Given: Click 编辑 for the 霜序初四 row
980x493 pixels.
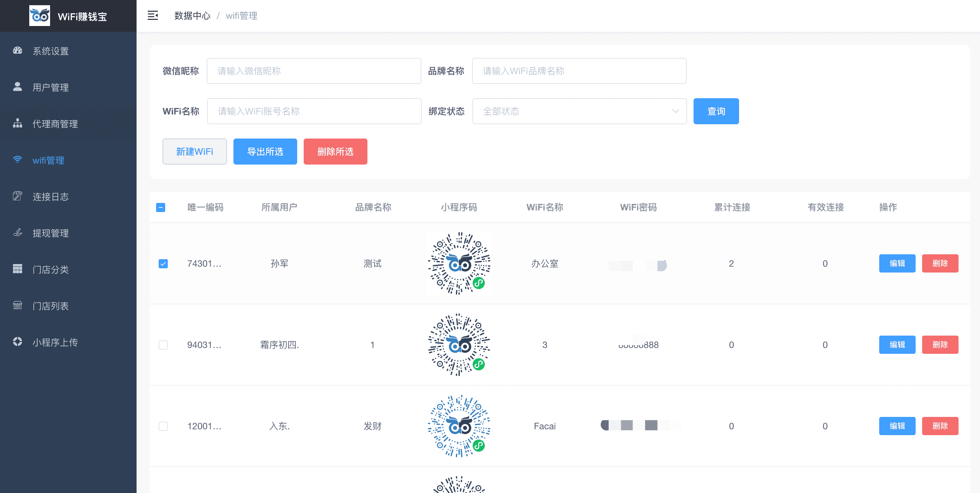Looking at the screenshot, I should coord(897,345).
